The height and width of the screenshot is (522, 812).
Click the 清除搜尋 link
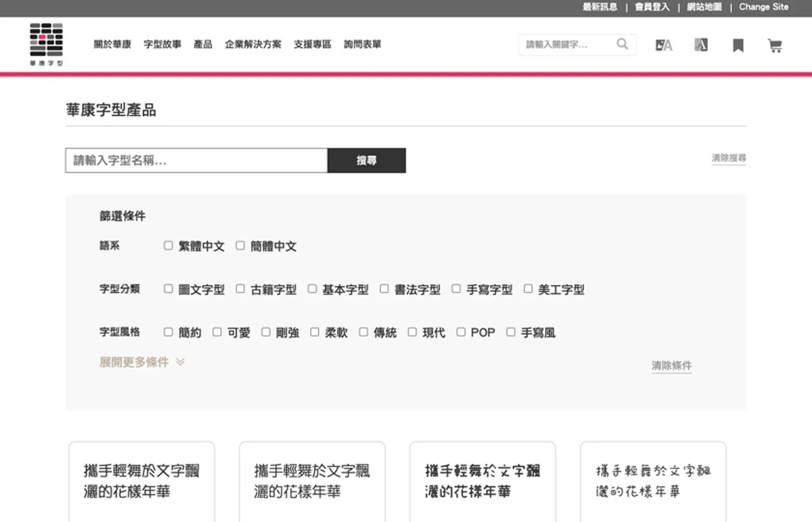[x=729, y=158]
